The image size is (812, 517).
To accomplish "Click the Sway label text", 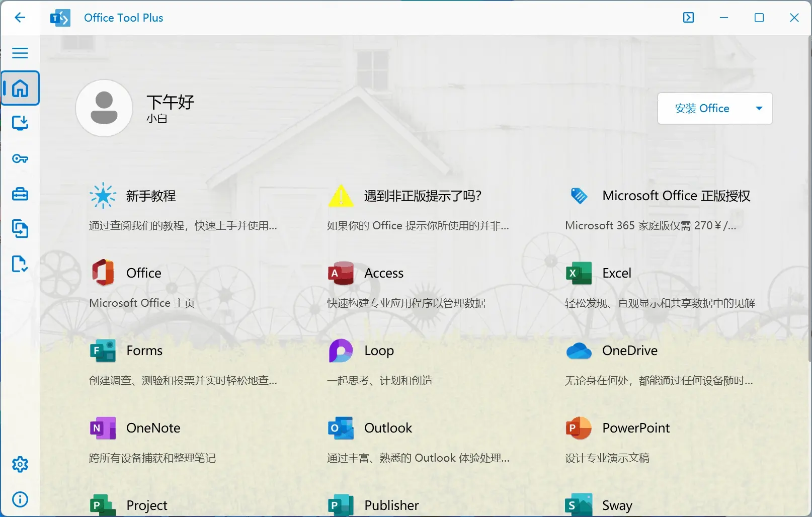I will pos(617,505).
